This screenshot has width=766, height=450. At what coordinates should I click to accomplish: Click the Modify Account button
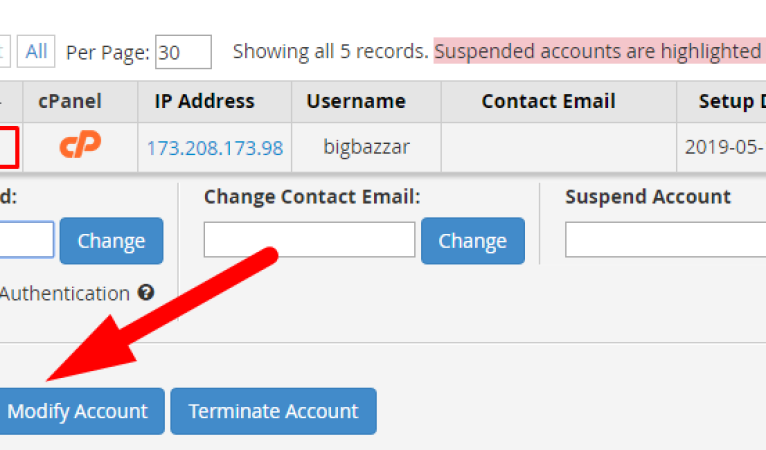pos(78,411)
